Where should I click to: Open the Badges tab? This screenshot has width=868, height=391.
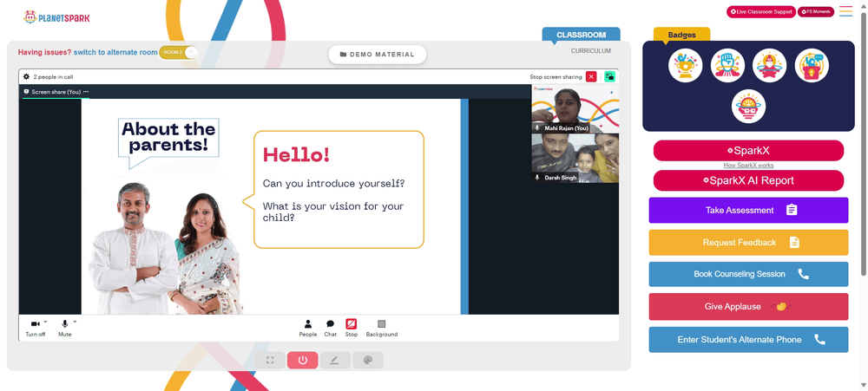681,35
